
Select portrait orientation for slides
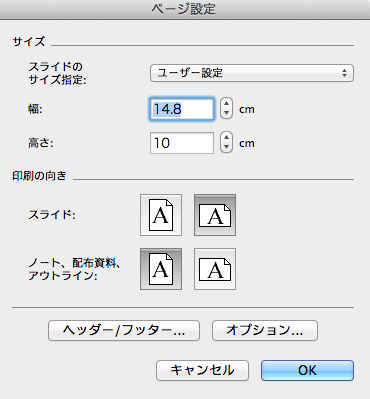[x=161, y=215]
